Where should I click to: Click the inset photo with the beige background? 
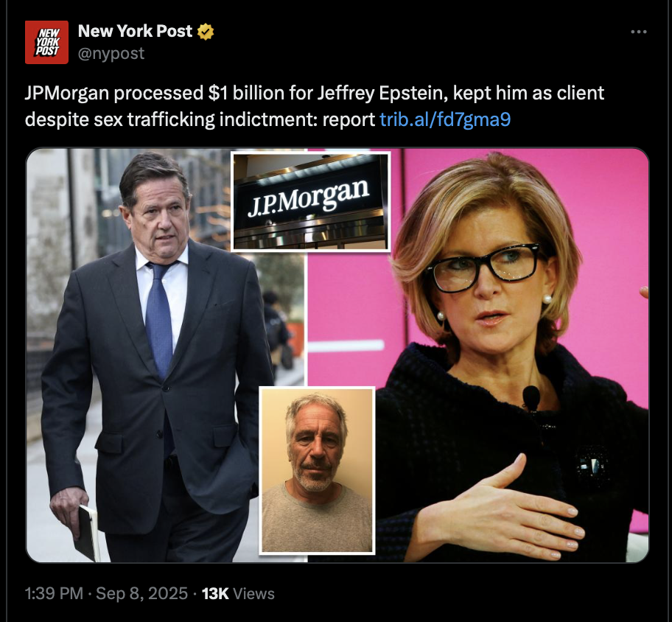pyautogui.click(x=317, y=470)
